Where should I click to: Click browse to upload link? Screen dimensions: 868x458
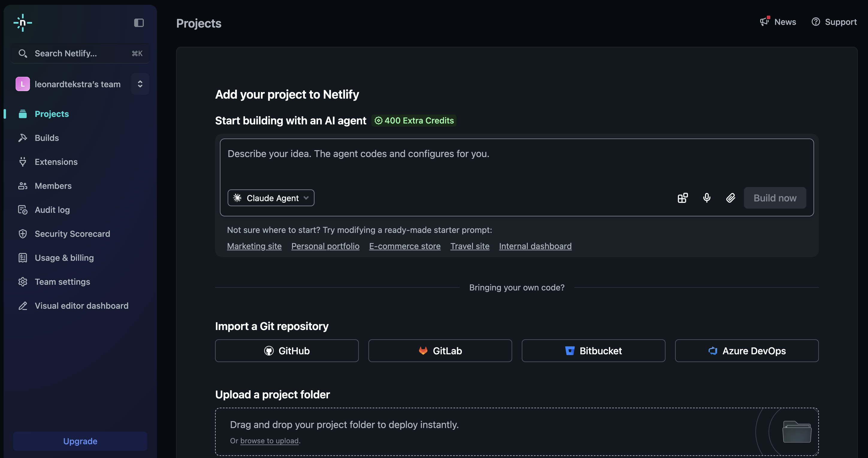269,440
